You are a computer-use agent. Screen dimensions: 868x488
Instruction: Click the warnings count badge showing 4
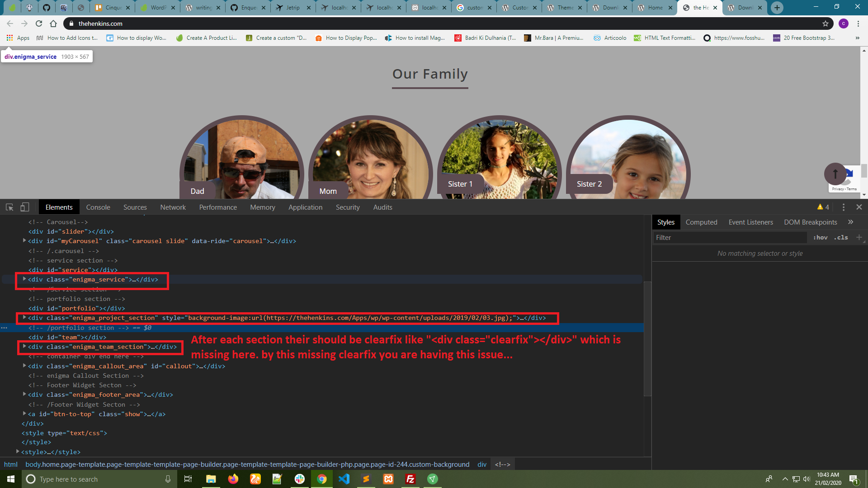click(823, 207)
